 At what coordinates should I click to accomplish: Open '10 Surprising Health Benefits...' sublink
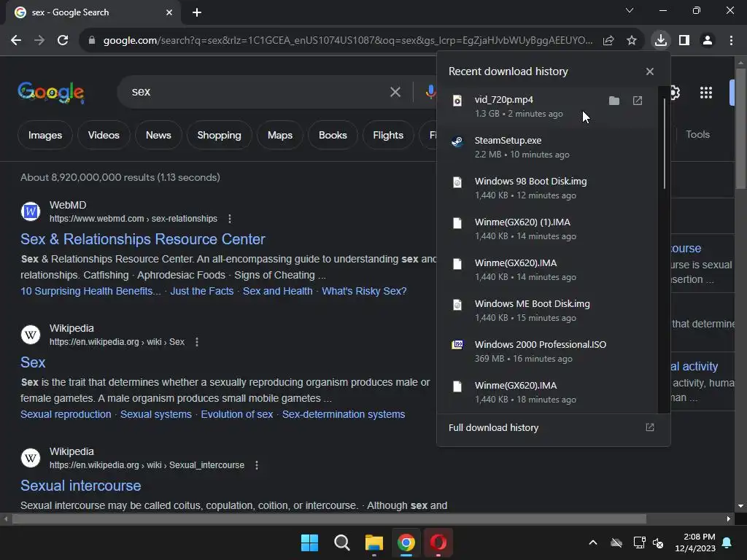tap(90, 291)
